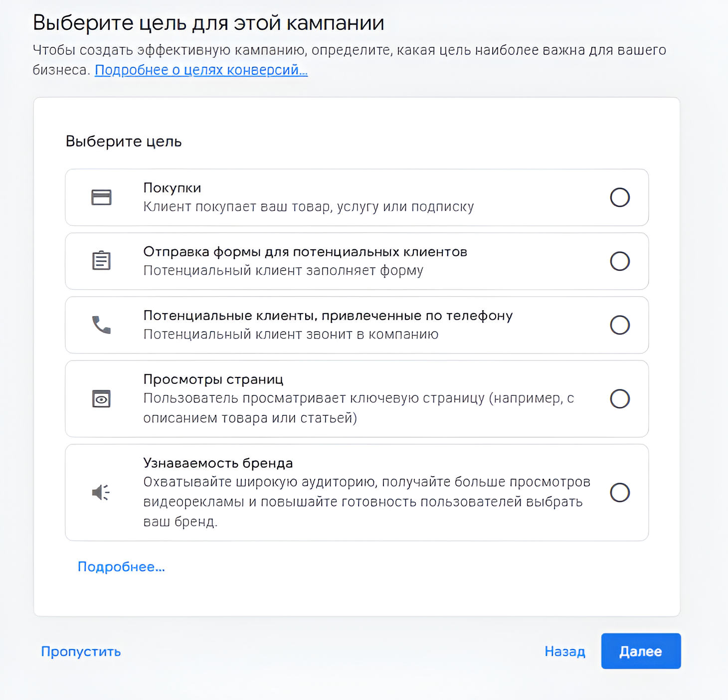Click the blue Далее button
Image resolution: width=728 pixels, height=700 pixels.
click(641, 651)
